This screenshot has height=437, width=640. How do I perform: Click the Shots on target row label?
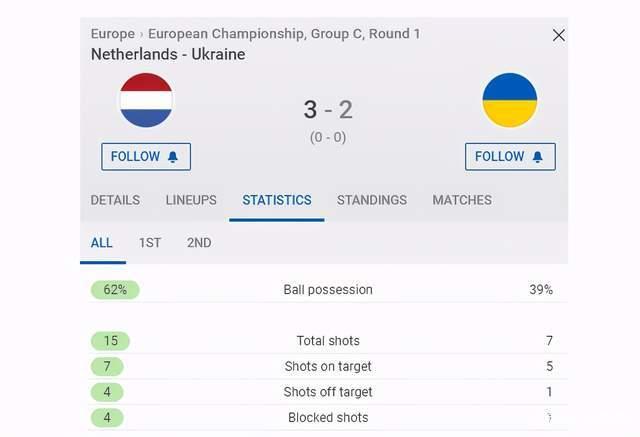coord(328,367)
